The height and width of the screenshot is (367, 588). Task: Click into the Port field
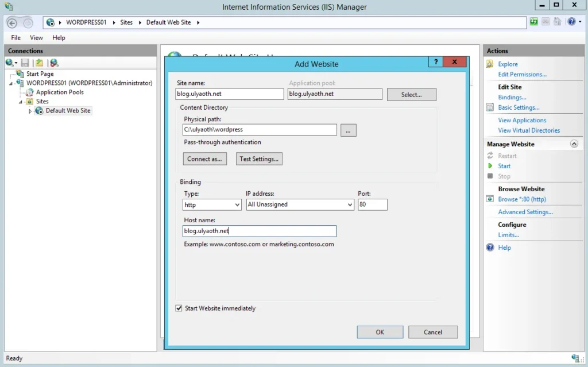pyautogui.click(x=372, y=204)
